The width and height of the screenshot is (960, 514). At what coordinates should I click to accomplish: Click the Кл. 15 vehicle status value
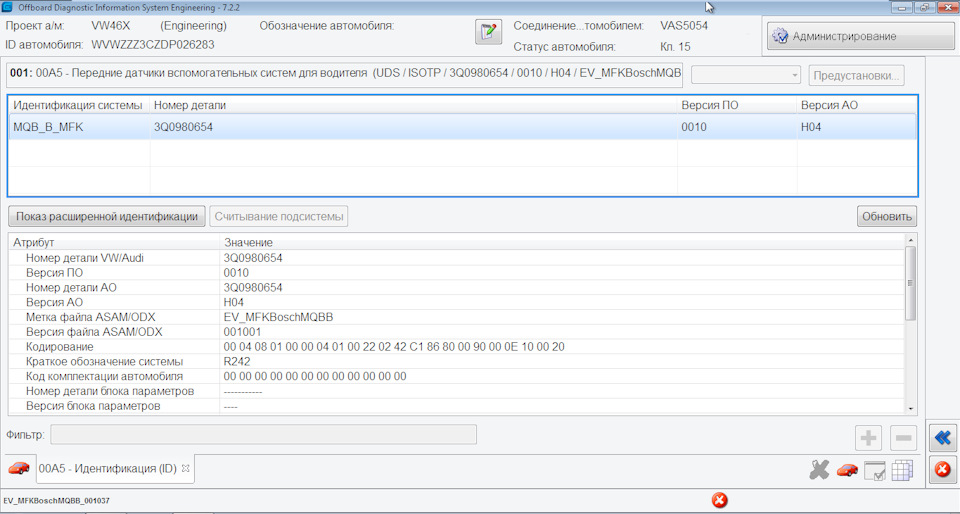coord(675,47)
